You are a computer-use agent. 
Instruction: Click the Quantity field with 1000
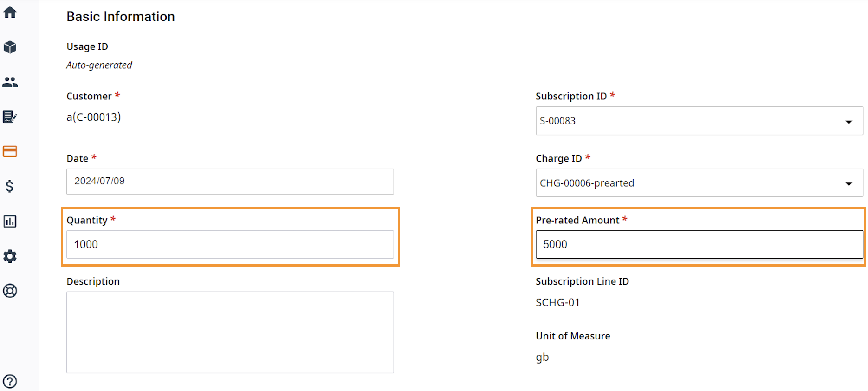[230, 244]
